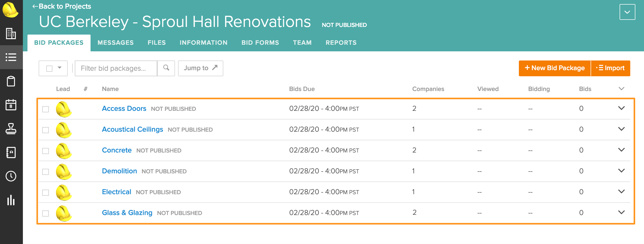Click the clock icon in the sidebar
The height and width of the screenshot is (244, 644).
pos(11,176)
